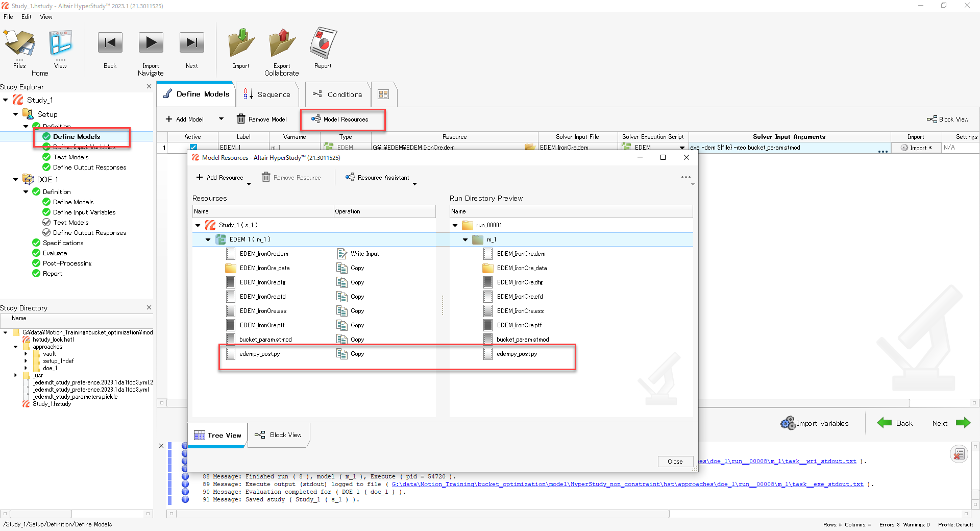Viewport: 980px width, 531px height.
Task: Switch to the Conditions tab
Action: tap(337, 94)
